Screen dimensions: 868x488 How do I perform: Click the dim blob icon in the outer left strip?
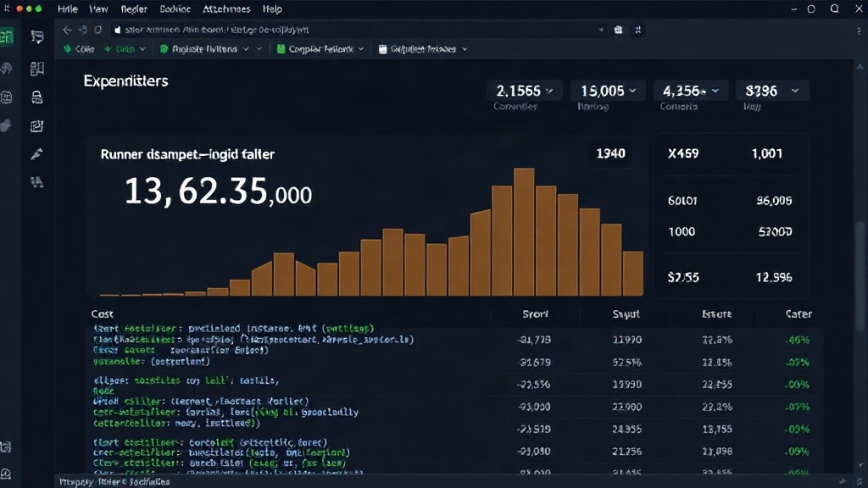(6, 126)
